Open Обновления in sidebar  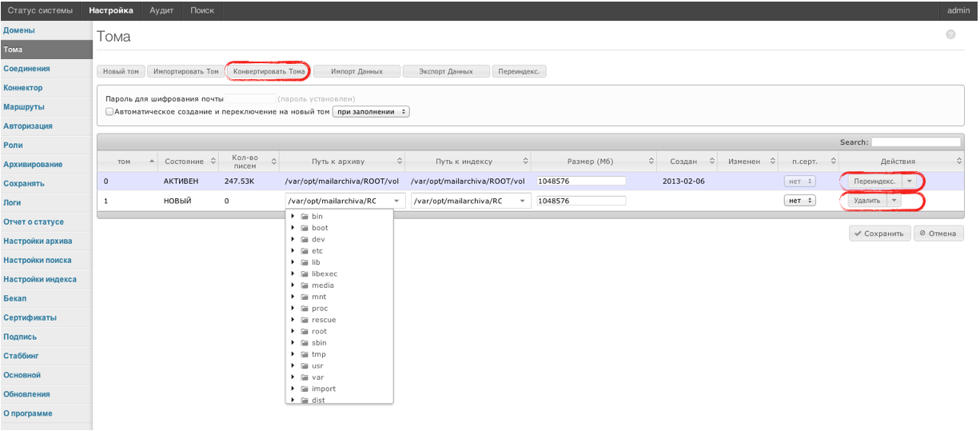[46, 394]
